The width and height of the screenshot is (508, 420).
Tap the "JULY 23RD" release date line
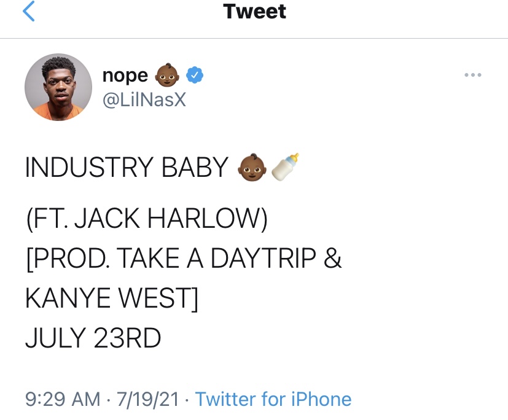[x=93, y=338]
